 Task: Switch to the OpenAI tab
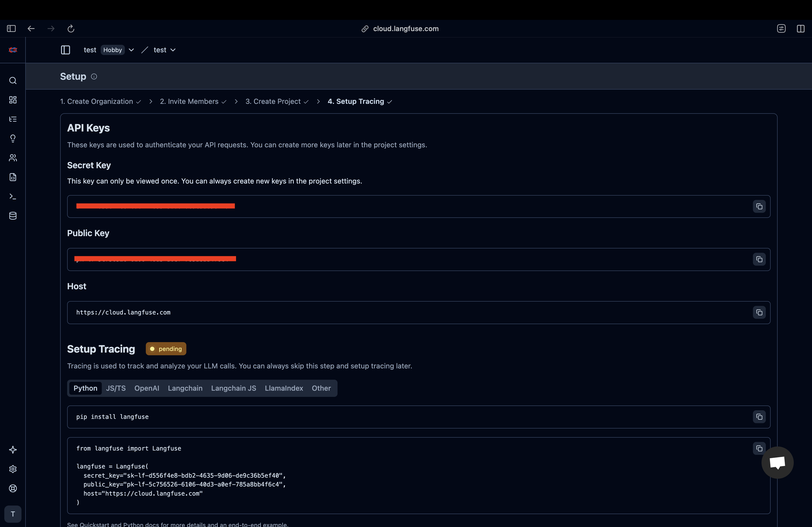click(147, 388)
